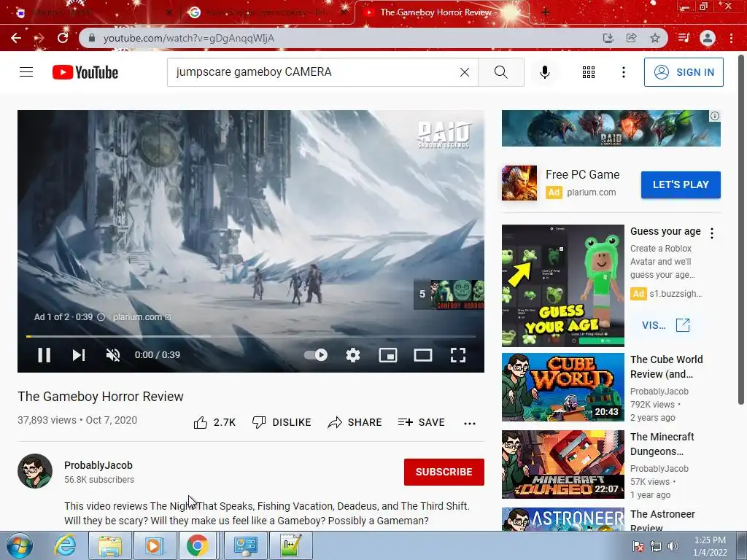Click the page vertical scrollbar
Screen dimensions: 747x560
(x=741, y=228)
